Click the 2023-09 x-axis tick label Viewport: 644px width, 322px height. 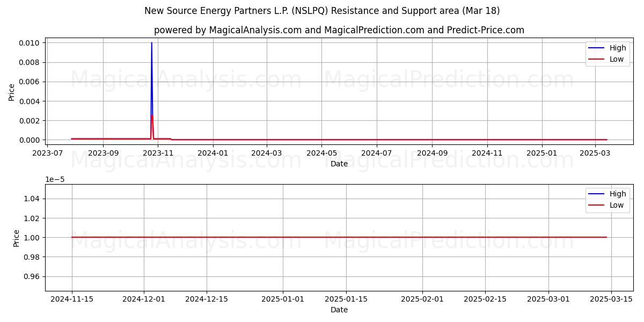coord(103,153)
